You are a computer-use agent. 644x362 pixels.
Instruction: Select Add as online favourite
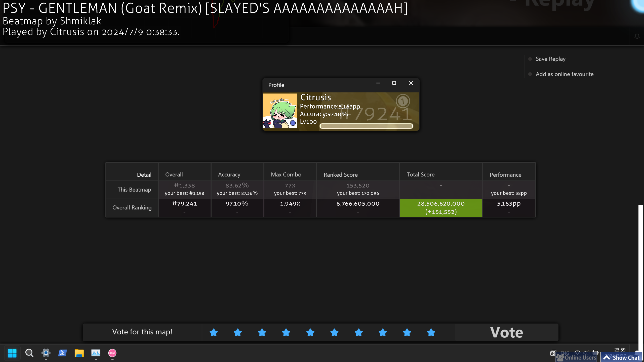point(564,74)
